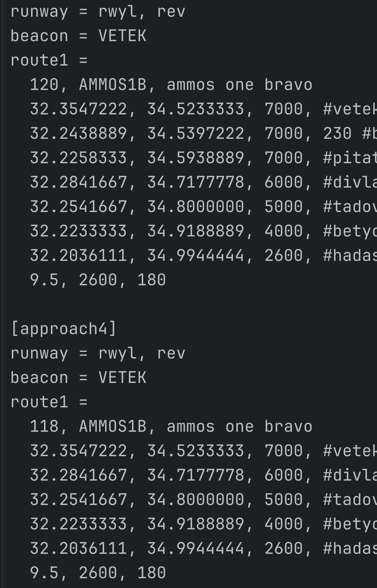Click longitude value 34.5938889
377x588 pixels.
coord(195,158)
